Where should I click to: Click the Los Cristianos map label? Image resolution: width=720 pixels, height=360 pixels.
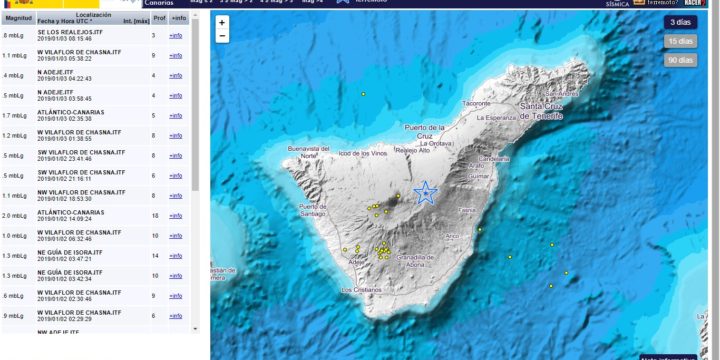click(x=361, y=290)
